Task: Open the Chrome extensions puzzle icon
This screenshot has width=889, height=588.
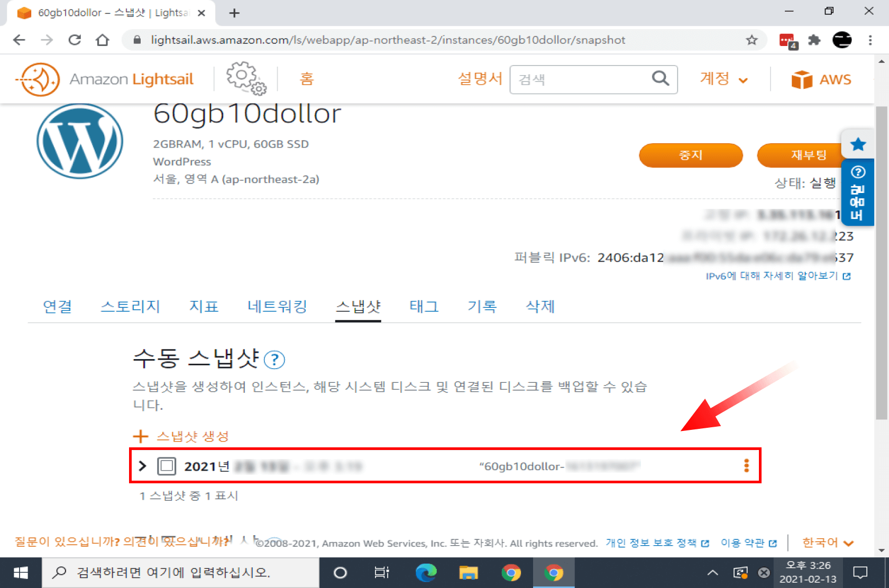Action: point(814,40)
